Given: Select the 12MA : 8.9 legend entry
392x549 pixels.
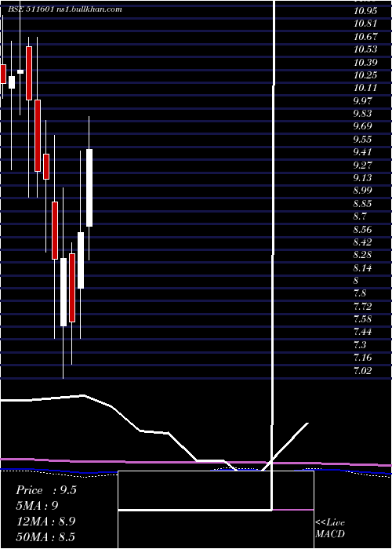Looking at the screenshot, I should click(x=46, y=521).
